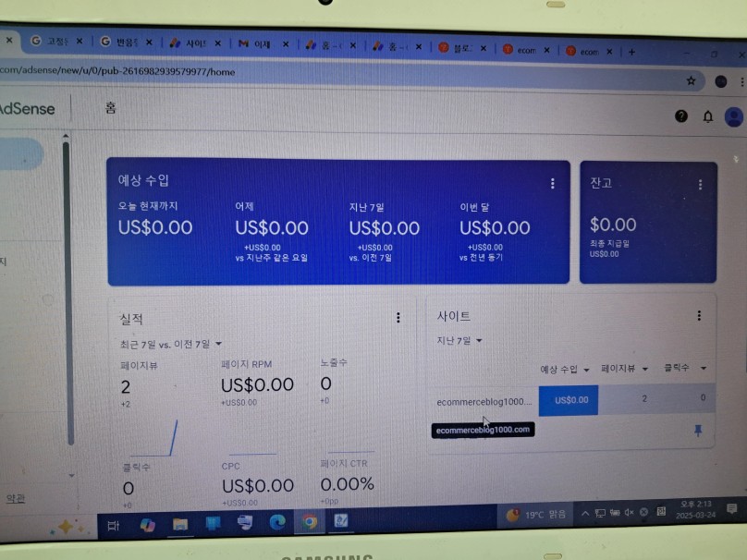Open Microsoft Edge from the taskbar
The width and height of the screenshot is (747, 560).
click(277, 522)
